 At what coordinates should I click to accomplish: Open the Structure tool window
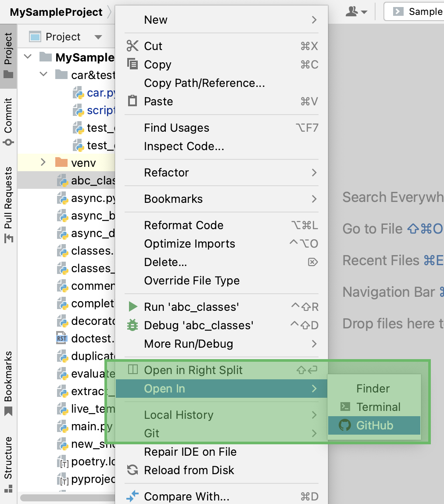pos(7,457)
